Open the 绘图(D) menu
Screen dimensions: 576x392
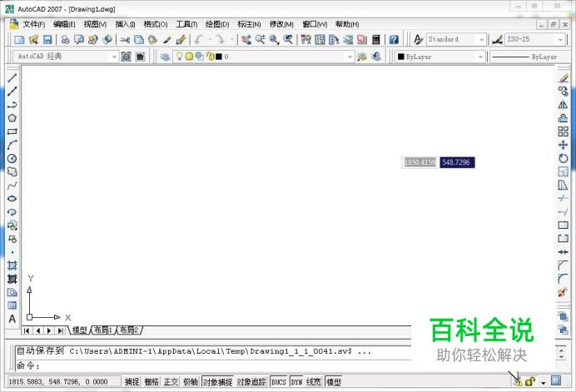[217, 24]
